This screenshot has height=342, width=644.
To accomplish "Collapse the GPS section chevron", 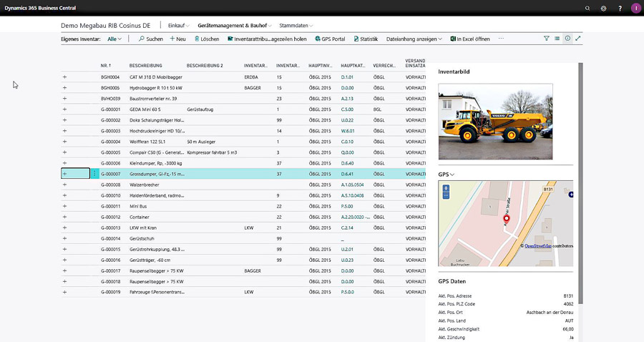I will pos(452,175).
